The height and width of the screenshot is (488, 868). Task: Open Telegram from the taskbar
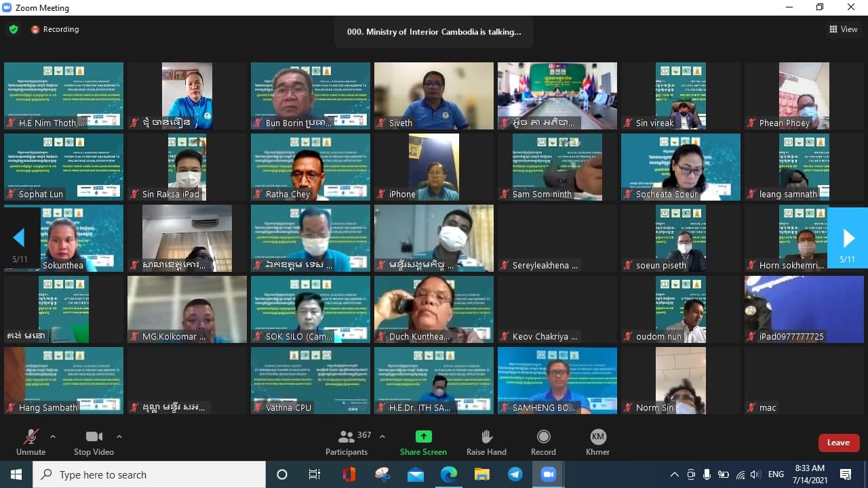pyautogui.click(x=515, y=474)
